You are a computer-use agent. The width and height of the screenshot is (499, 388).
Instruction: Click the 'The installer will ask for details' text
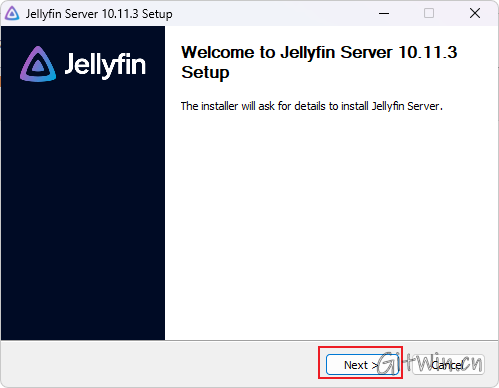[312, 106]
